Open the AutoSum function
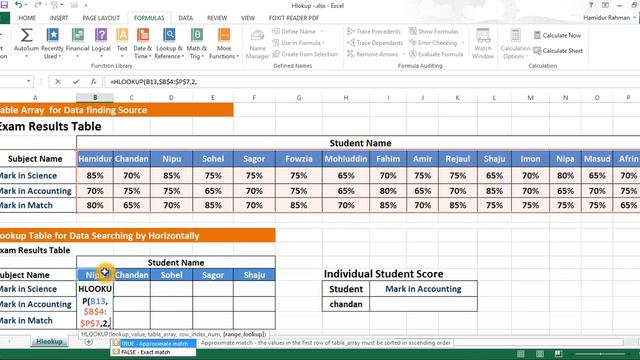The height and width of the screenshot is (360, 640). pyautogui.click(x=26, y=43)
